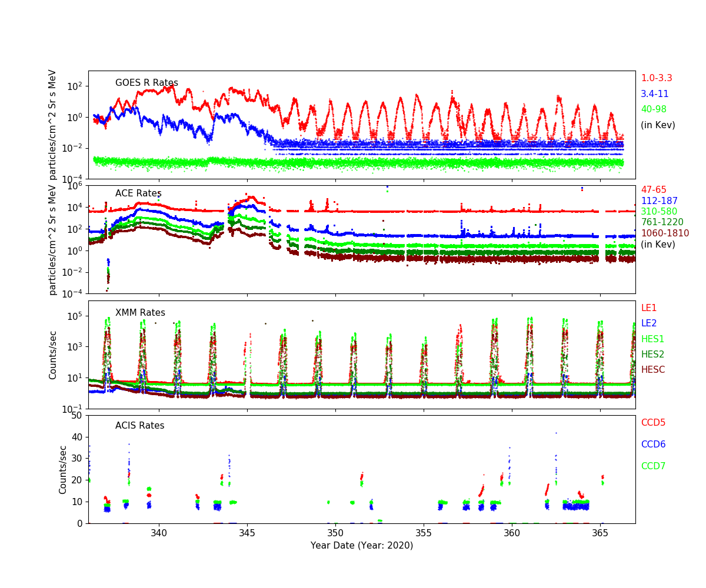Viewport: 706px width, 588px height.
Task: Select the maroon 1060-1810 legend entry
Action: [665, 233]
